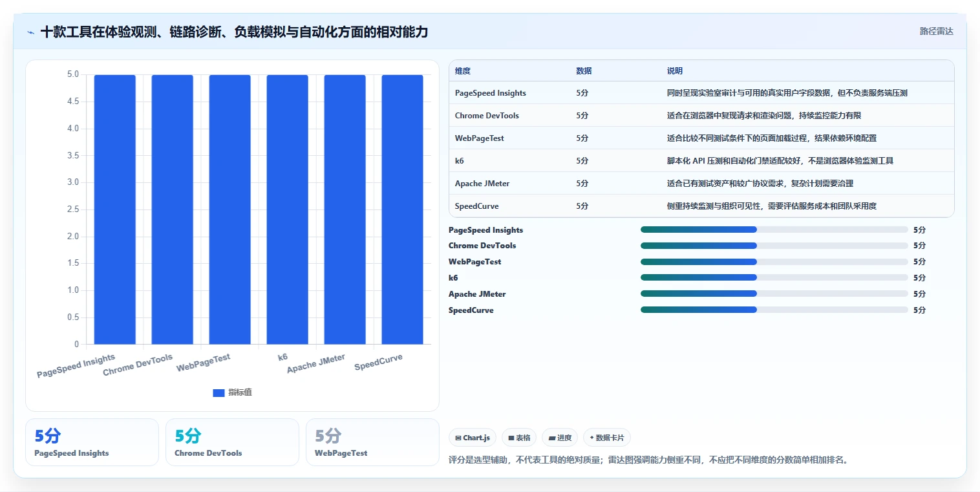Click the 进度 chip
The width and height of the screenshot is (980, 492).
point(560,438)
